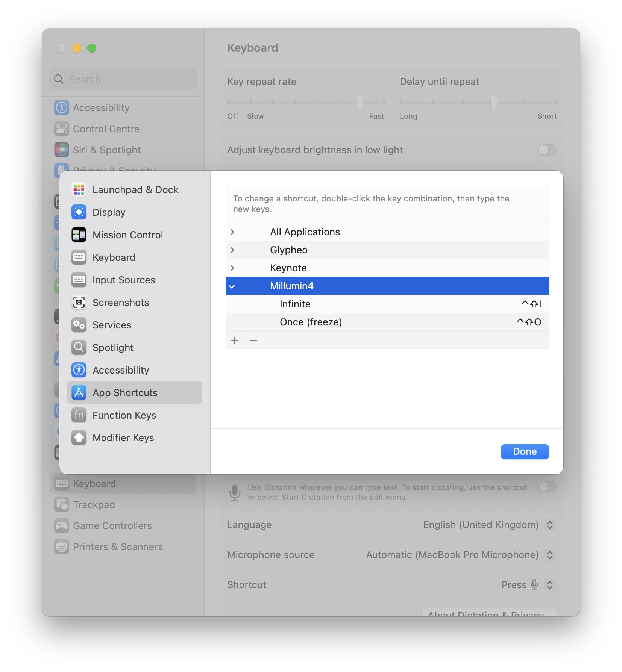
Task: Choose Accessibility in the shortcuts list
Action: tap(121, 370)
